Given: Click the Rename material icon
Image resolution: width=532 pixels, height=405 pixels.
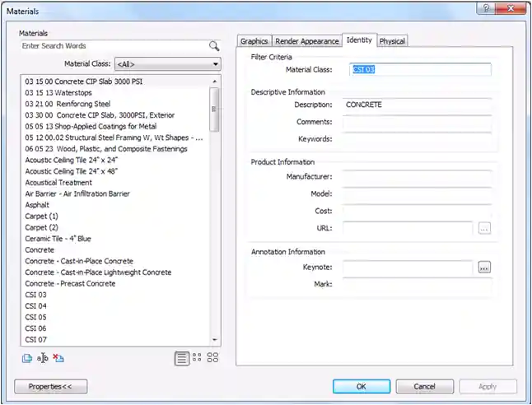Looking at the screenshot, I should click(x=43, y=358).
